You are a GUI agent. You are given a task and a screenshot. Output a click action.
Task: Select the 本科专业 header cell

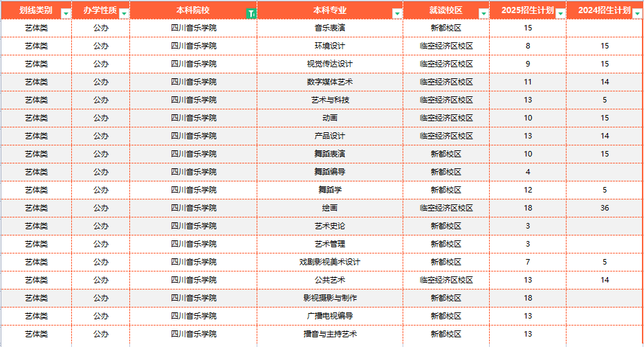click(330, 10)
